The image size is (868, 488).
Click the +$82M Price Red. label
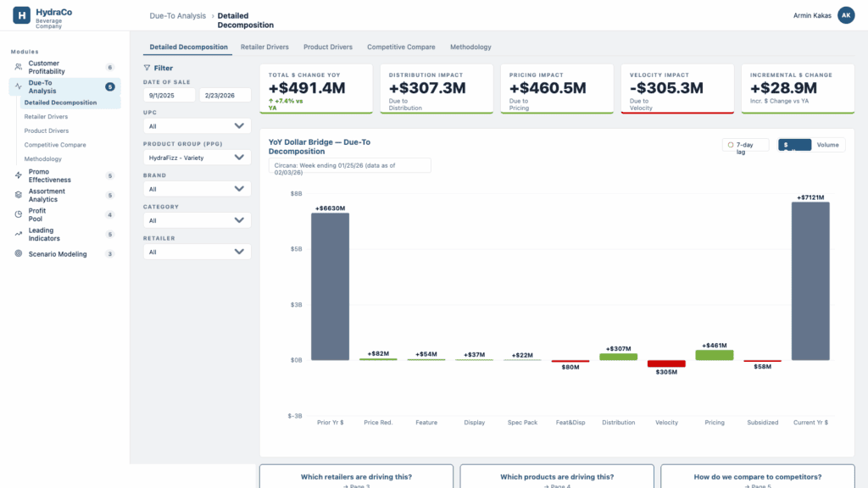point(378,353)
